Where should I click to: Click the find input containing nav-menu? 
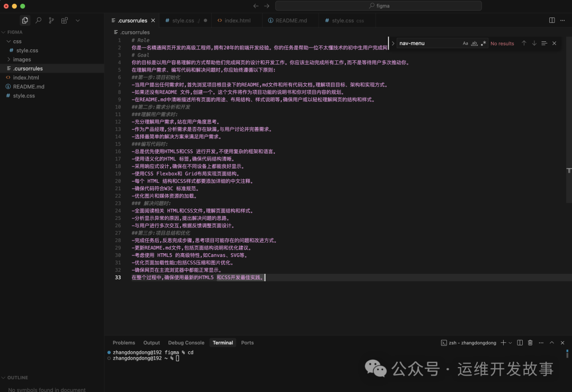[428, 43]
